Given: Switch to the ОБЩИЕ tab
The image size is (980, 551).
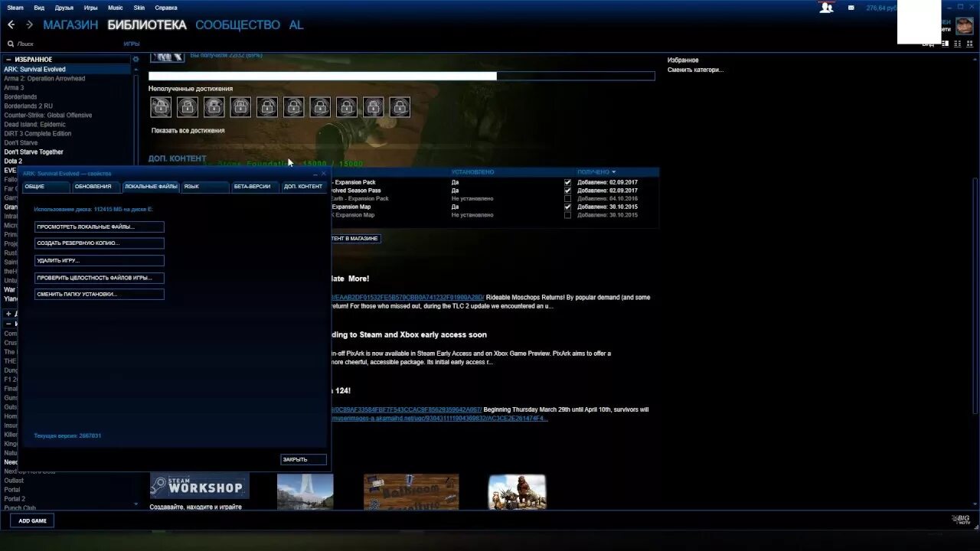Looking at the screenshot, I should click(x=45, y=187).
